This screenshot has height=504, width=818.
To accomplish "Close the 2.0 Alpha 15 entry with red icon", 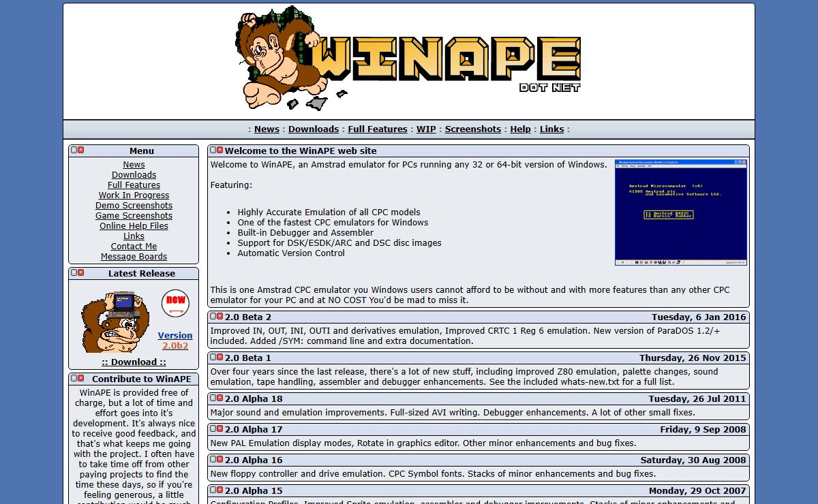I will point(219,490).
